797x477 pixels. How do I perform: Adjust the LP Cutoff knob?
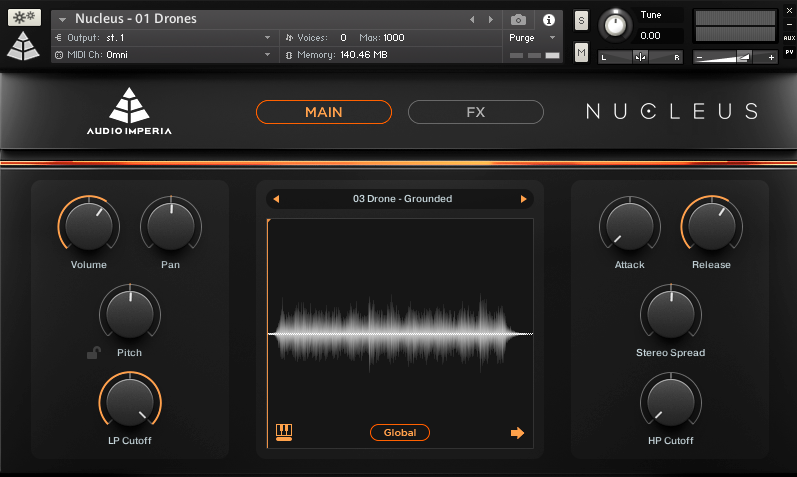pos(130,401)
